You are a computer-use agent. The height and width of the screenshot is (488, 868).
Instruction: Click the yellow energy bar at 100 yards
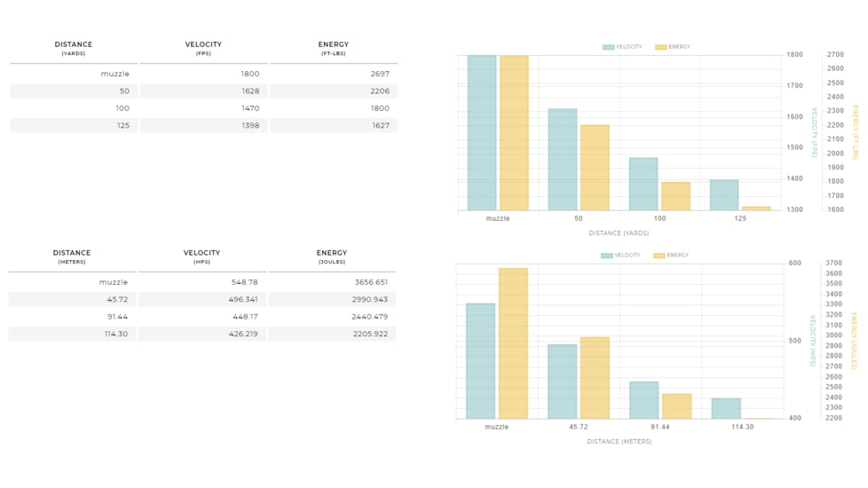pyautogui.click(x=676, y=196)
